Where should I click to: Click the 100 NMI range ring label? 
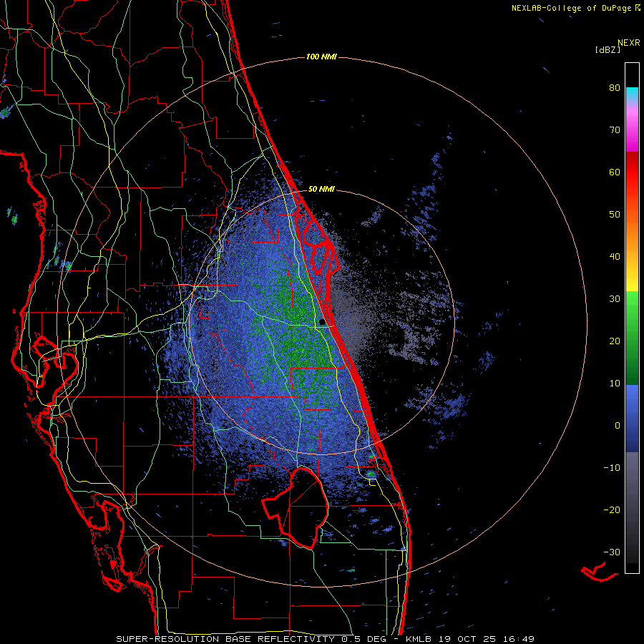[x=321, y=57]
